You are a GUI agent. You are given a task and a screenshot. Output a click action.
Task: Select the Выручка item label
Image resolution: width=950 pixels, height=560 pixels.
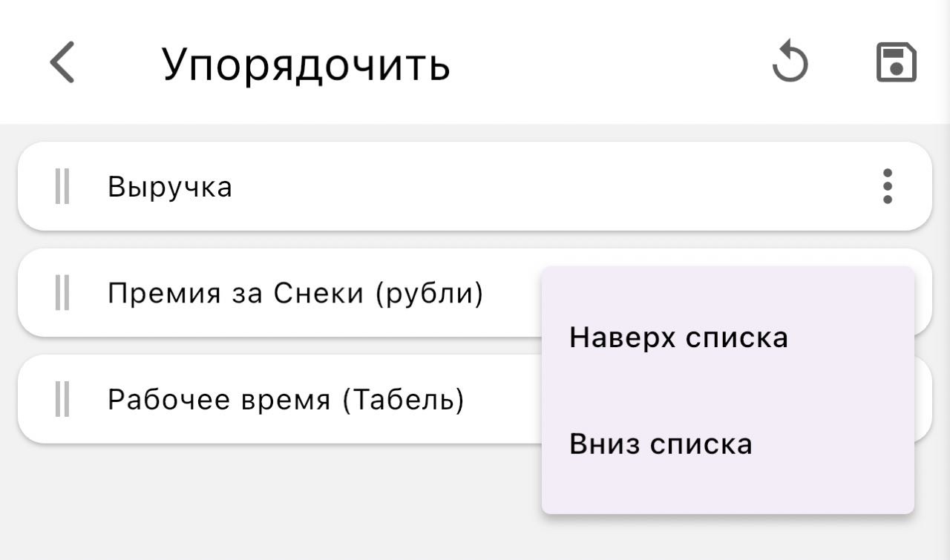(x=170, y=186)
